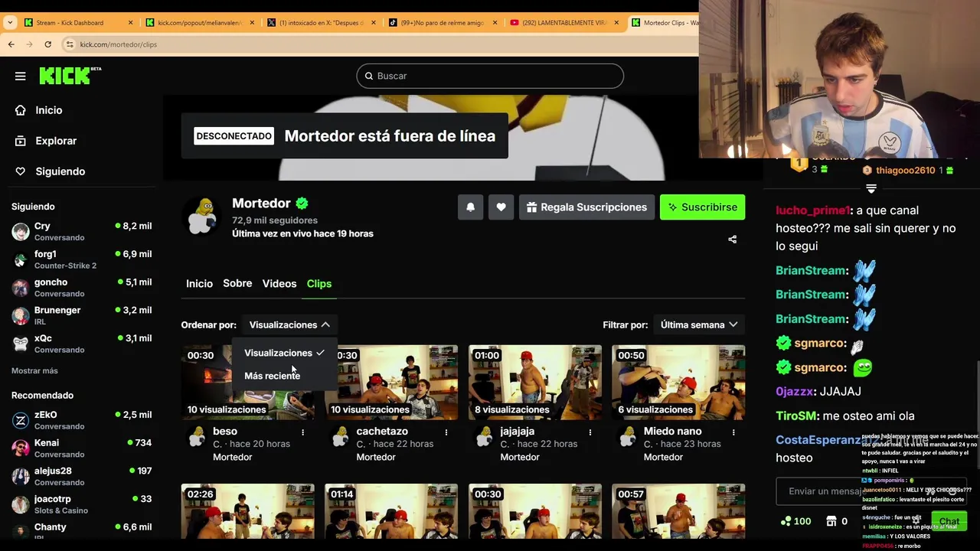Open Brunenger channel in sidebar

click(x=81, y=315)
